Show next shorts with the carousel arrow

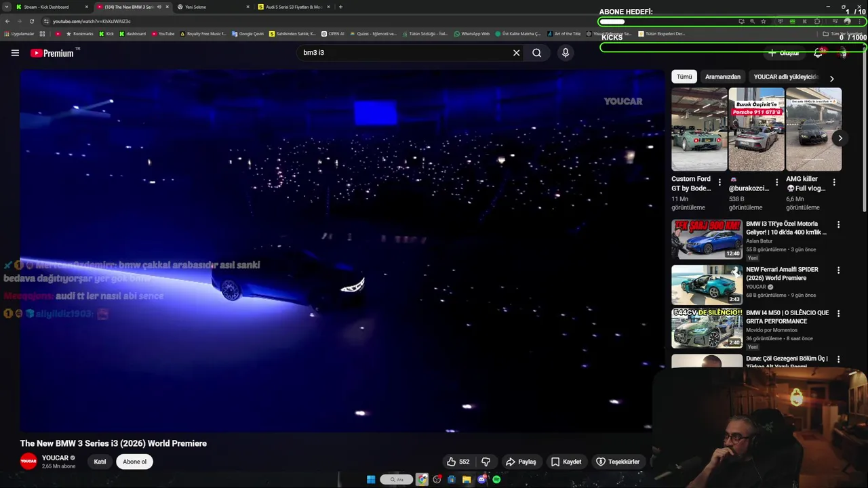(840, 138)
